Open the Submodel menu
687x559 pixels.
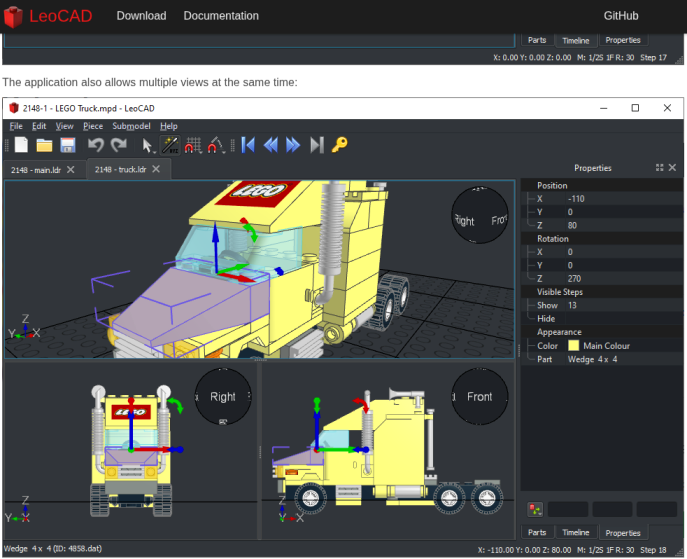pyautogui.click(x=131, y=126)
